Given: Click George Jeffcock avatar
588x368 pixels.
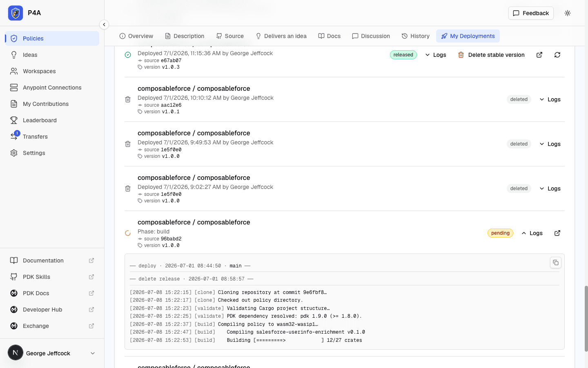Looking at the screenshot, I should 16,352.
